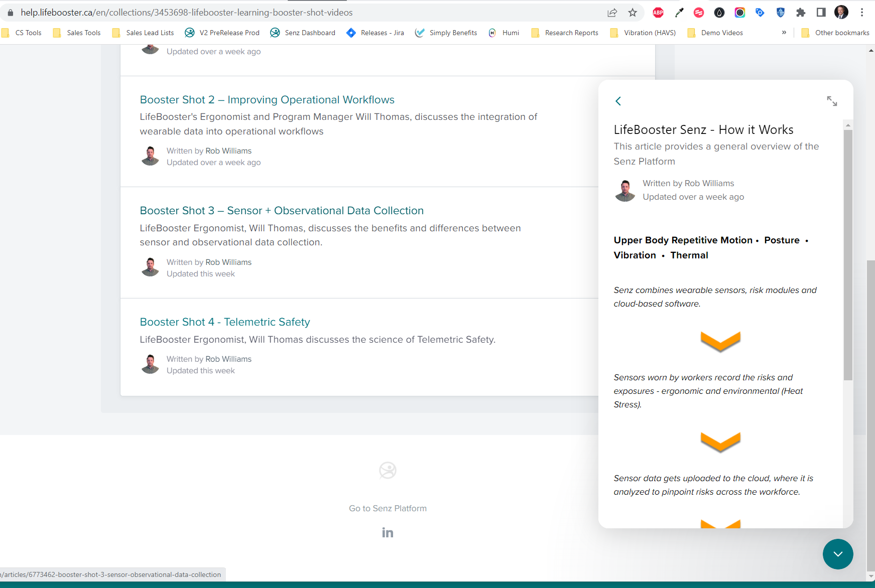The width and height of the screenshot is (875, 588).
Task: View site security lock icon
Action: pyautogui.click(x=11, y=13)
